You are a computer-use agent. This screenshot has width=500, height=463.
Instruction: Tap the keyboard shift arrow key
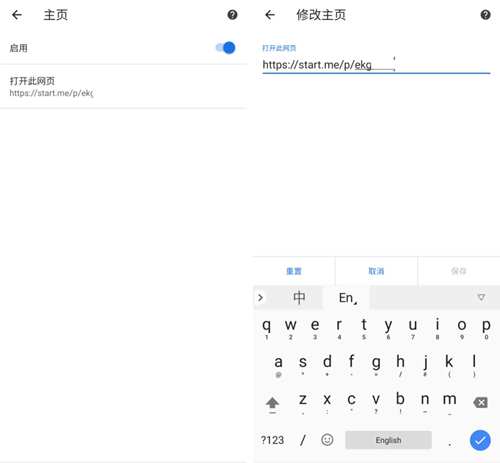pos(272,403)
